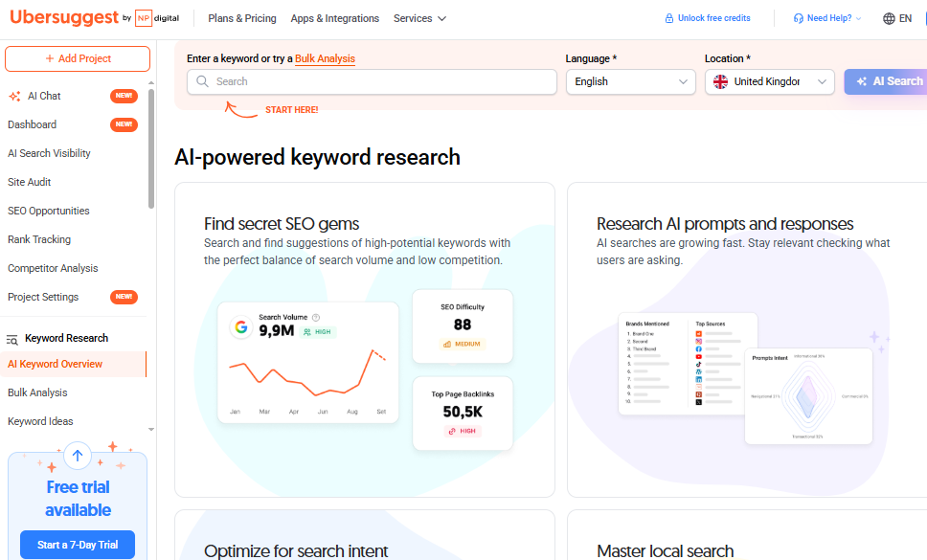Open the Location United Kingdom dropdown

[x=770, y=81]
